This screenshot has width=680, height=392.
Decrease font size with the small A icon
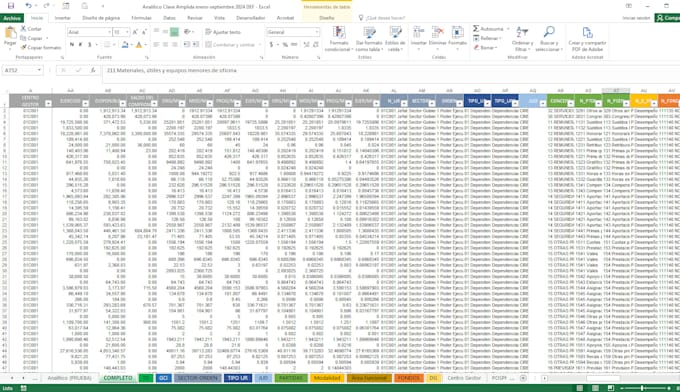point(144,32)
